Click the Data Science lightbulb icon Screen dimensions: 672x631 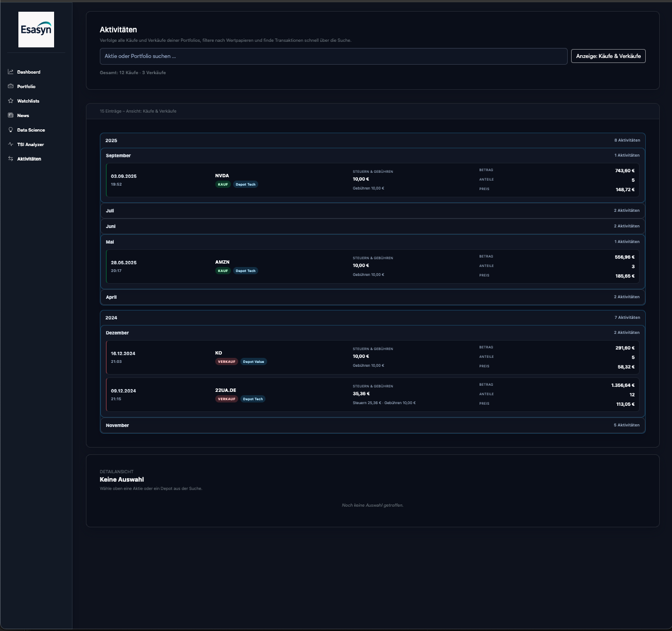(x=11, y=130)
